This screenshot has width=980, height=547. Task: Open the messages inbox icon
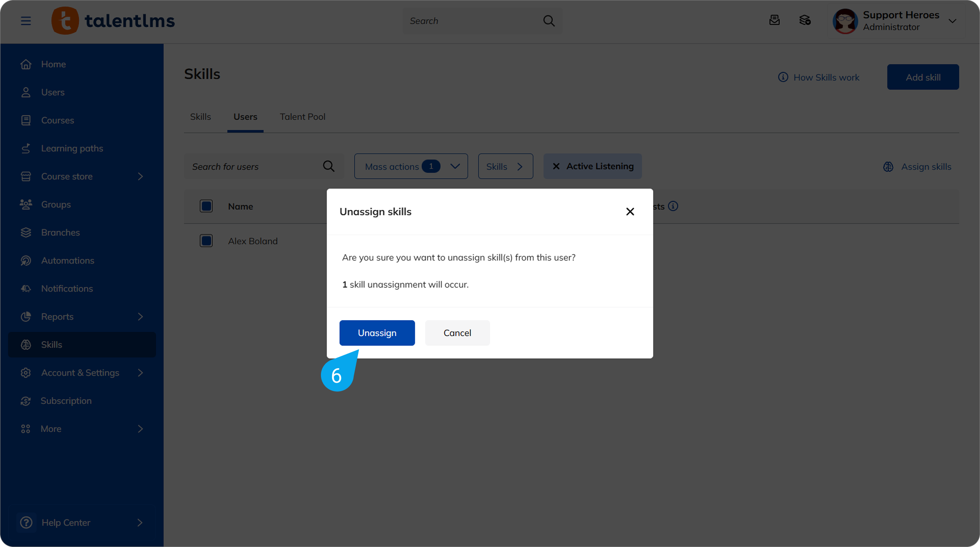774,20
